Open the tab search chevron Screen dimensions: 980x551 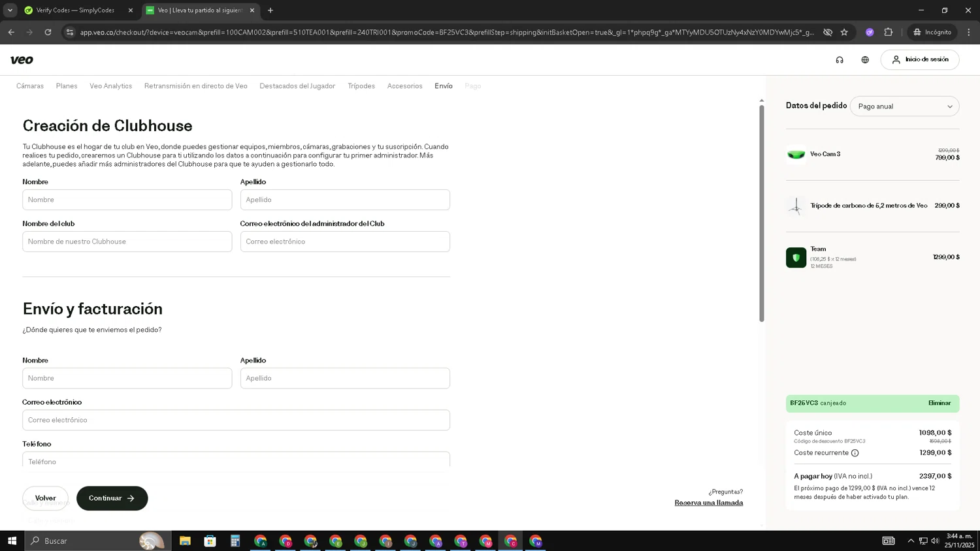coord(10,10)
